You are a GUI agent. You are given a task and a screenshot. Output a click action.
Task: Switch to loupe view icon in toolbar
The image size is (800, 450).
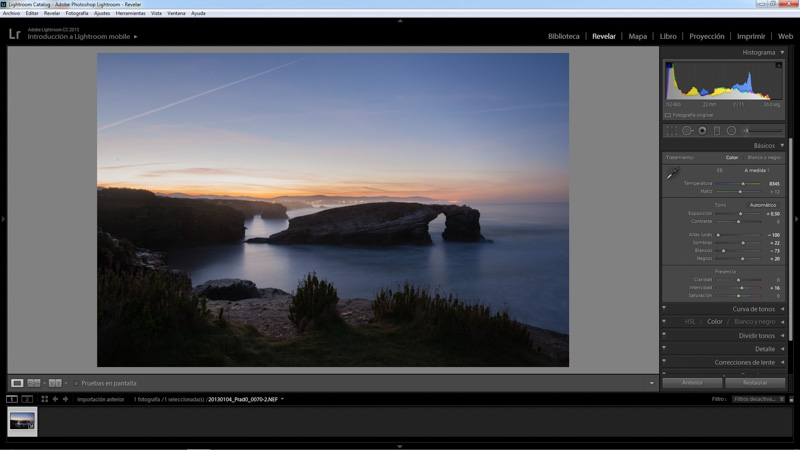(17, 383)
